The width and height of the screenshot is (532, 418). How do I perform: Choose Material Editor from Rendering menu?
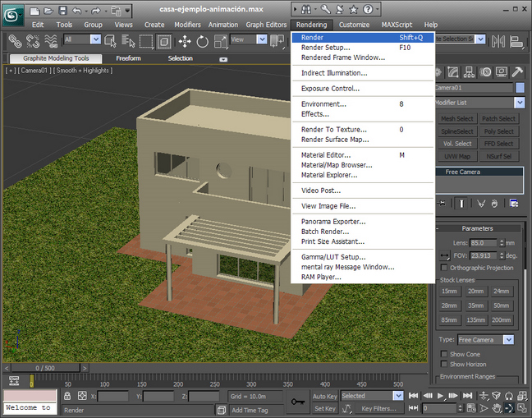(x=325, y=154)
